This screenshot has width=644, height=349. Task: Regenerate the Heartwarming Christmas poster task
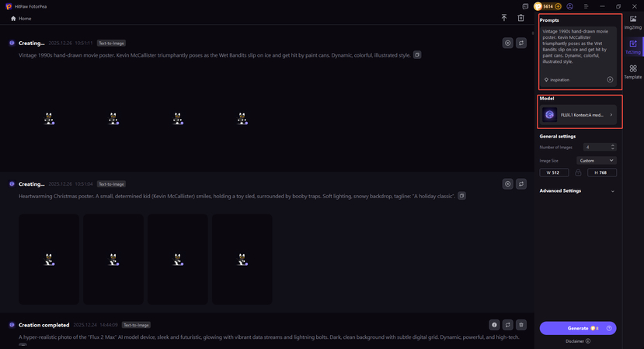click(x=521, y=184)
